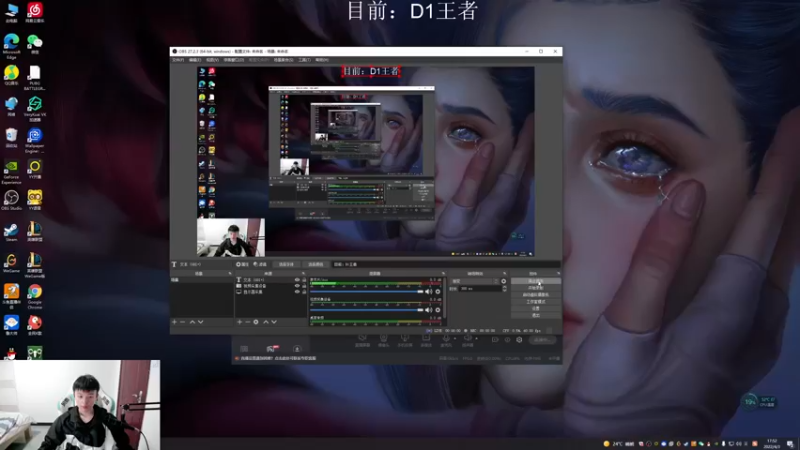Remove selected scene with minus icon

pyautogui.click(x=183, y=322)
